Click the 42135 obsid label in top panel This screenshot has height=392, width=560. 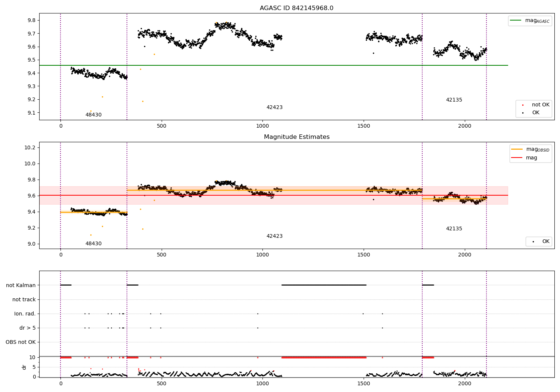pyautogui.click(x=454, y=100)
